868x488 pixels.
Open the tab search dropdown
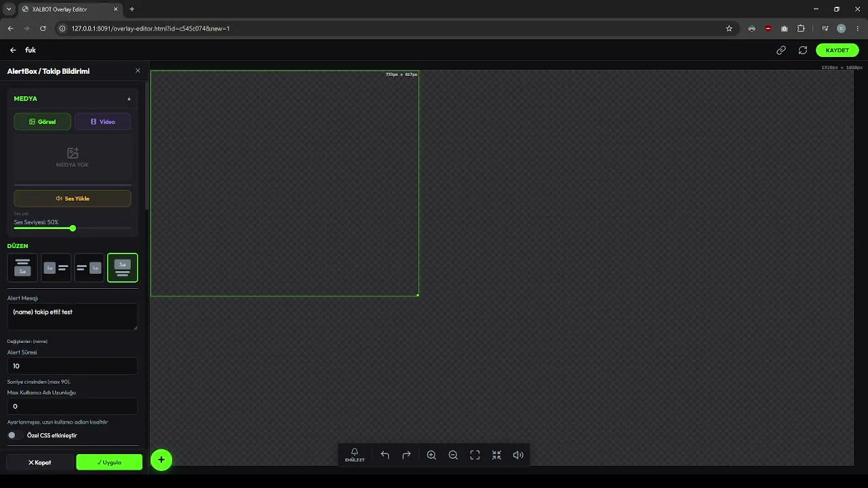tap(9, 9)
